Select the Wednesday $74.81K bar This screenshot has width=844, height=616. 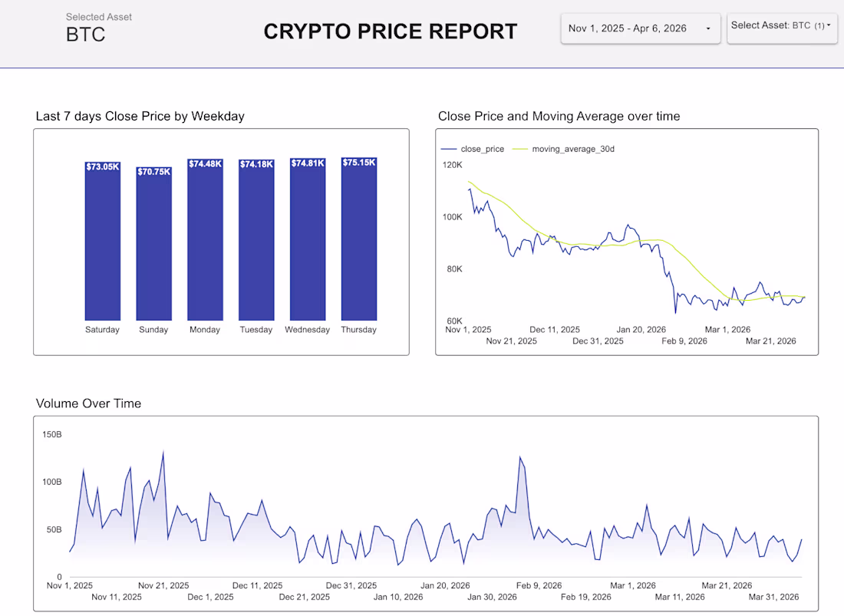pyautogui.click(x=308, y=239)
